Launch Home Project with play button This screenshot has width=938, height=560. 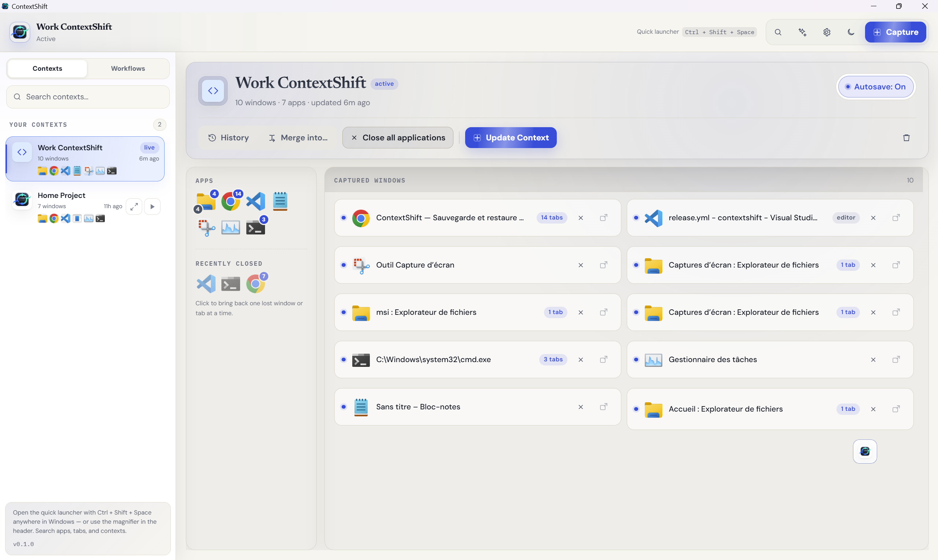click(x=152, y=206)
